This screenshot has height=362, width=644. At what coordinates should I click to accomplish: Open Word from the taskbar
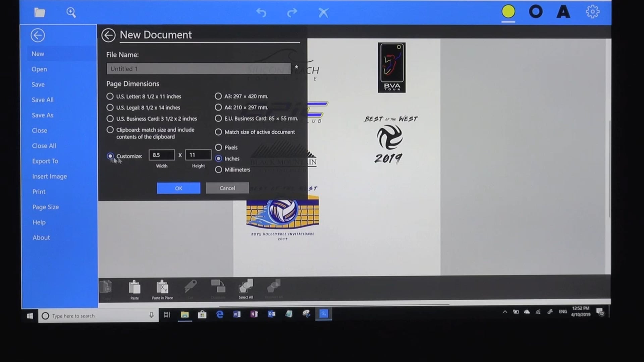[x=237, y=314]
